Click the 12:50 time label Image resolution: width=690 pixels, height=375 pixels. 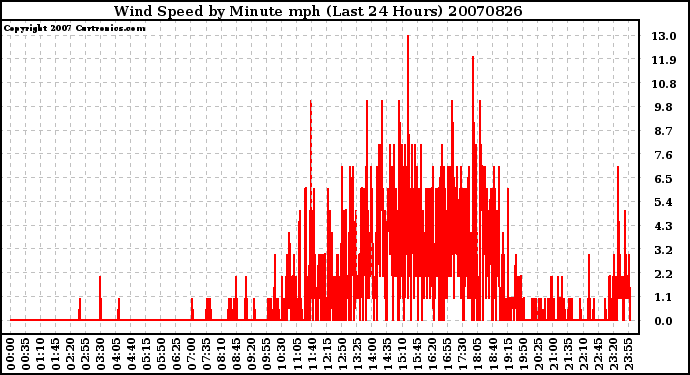point(342,355)
